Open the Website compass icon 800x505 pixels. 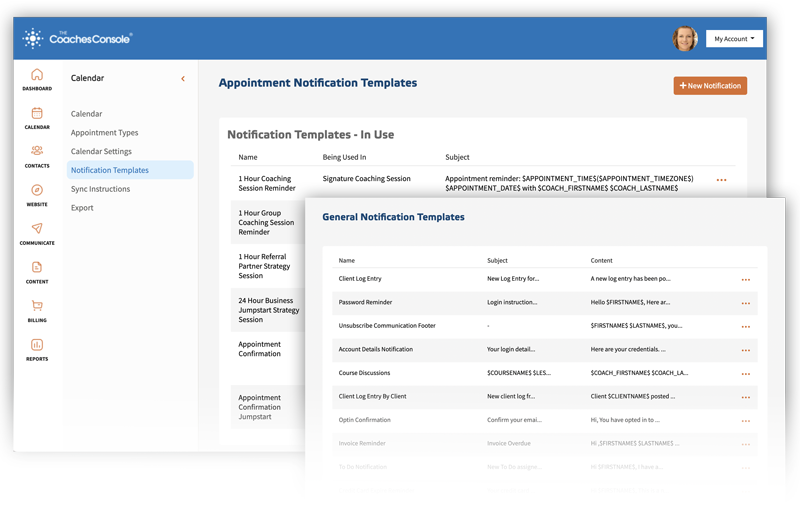[x=37, y=190]
